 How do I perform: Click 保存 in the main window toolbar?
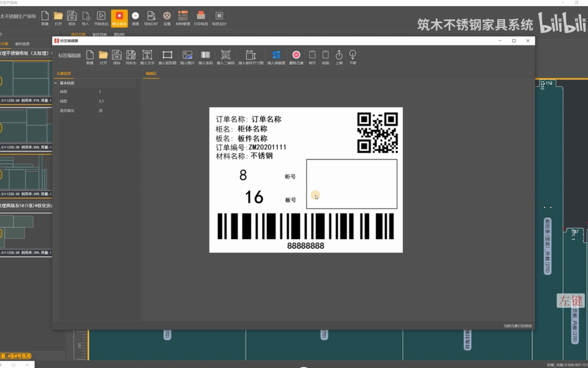(72, 18)
